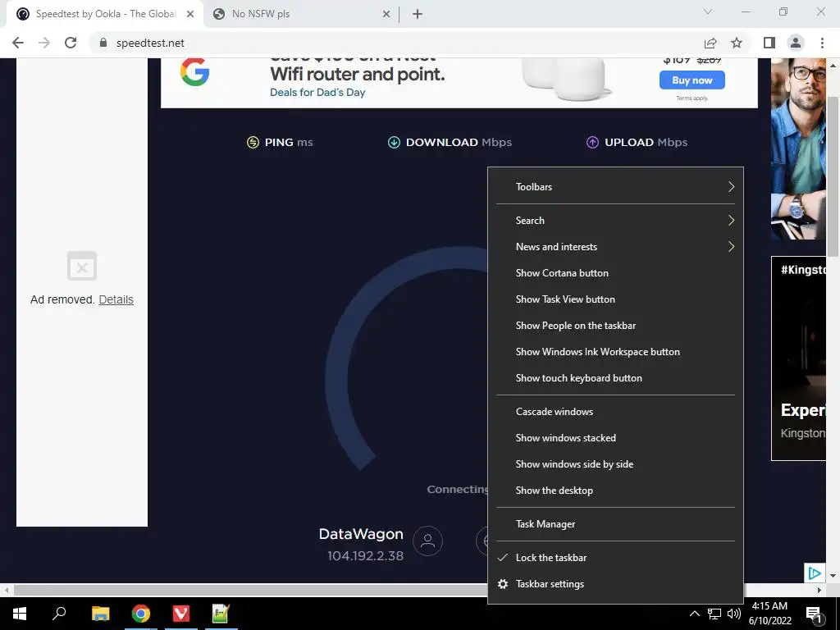Open the share page icon in address bar
This screenshot has height=630, width=840.
point(710,43)
